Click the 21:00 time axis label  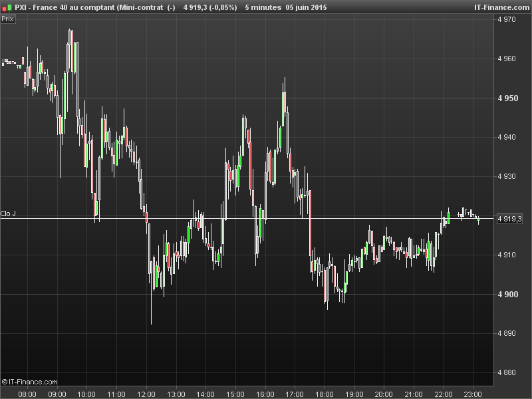[x=414, y=394]
